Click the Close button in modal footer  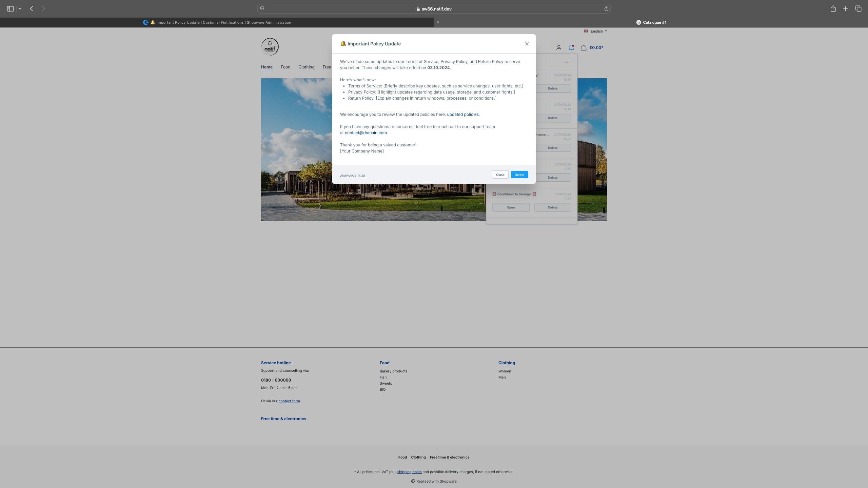tap(500, 175)
